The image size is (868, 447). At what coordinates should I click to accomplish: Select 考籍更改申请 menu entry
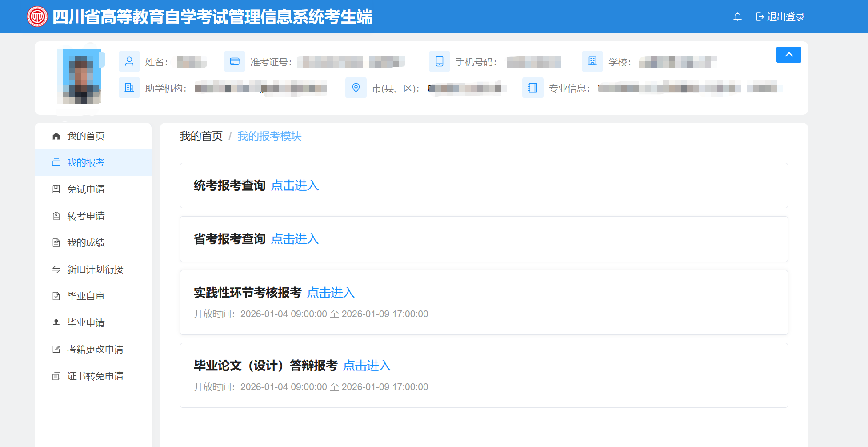(x=95, y=350)
